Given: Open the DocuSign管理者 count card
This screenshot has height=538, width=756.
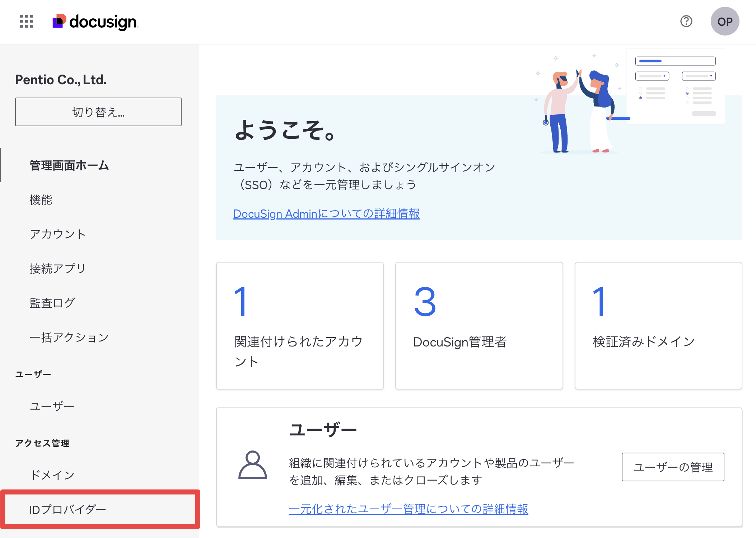Looking at the screenshot, I should pyautogui.click(x=479, y=326).
